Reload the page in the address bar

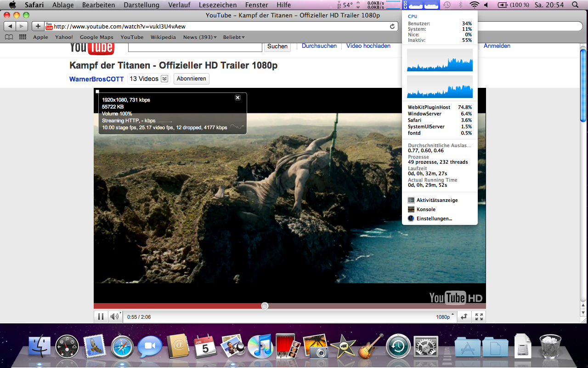point(392,27)
